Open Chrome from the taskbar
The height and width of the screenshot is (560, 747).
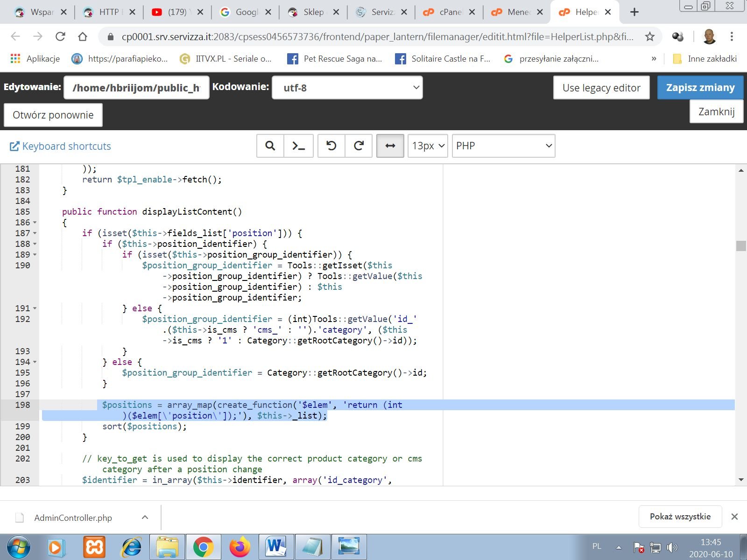[203, 547]
